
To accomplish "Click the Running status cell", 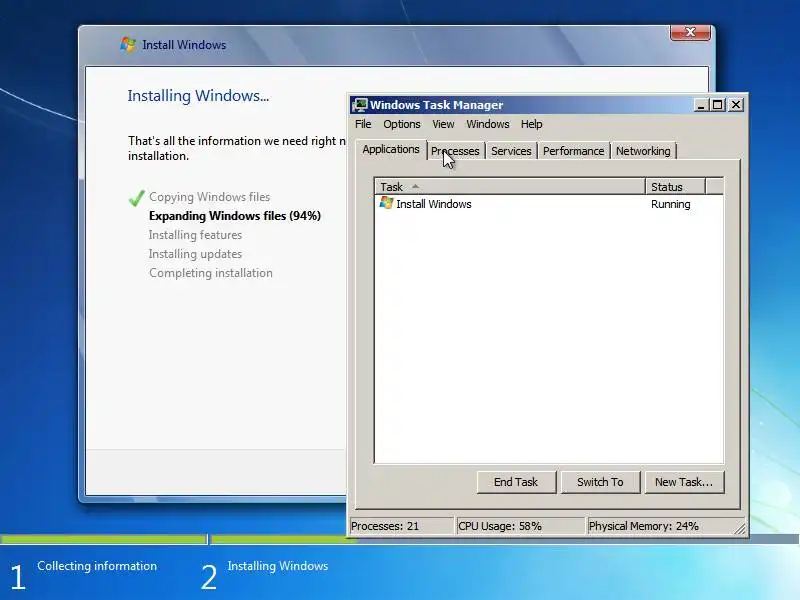I will pyautogui.click(x=670, y=204).
